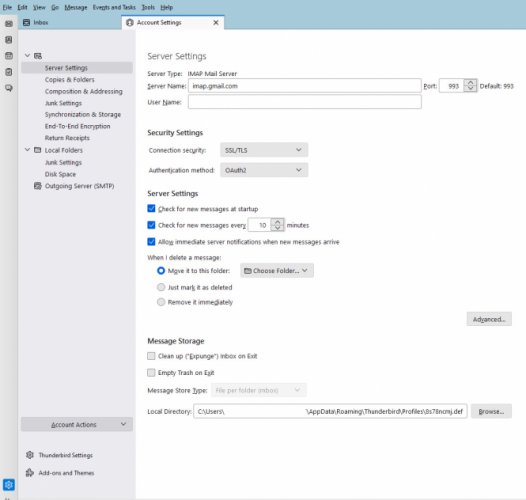The height and width of the screenshot is (500, 526).
Task: Open the Calendar sidebar icon
Action: [9, 56]
